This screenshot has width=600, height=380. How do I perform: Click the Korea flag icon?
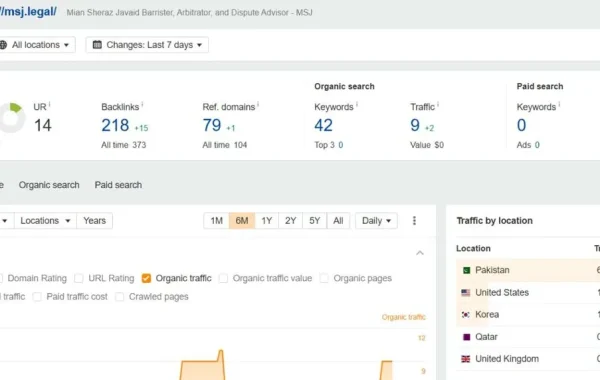point(466,315)
